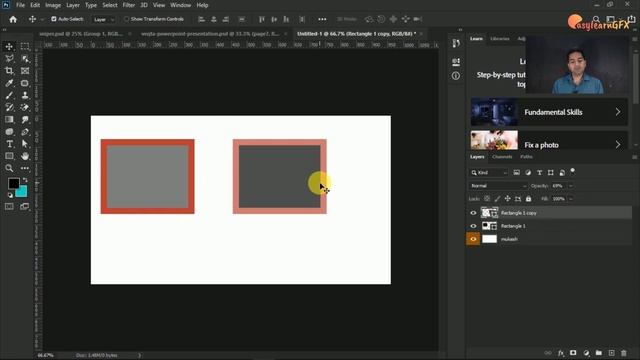Image resolution: width=640 pixels, height=360 pixels.
Task: Select the Brush tool
Action: [x=9, y=96]
